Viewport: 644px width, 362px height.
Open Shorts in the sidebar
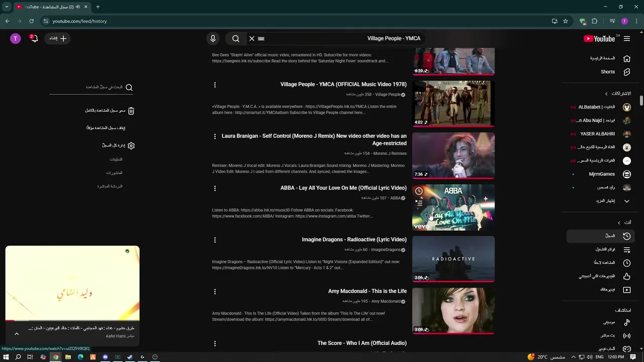602,72
